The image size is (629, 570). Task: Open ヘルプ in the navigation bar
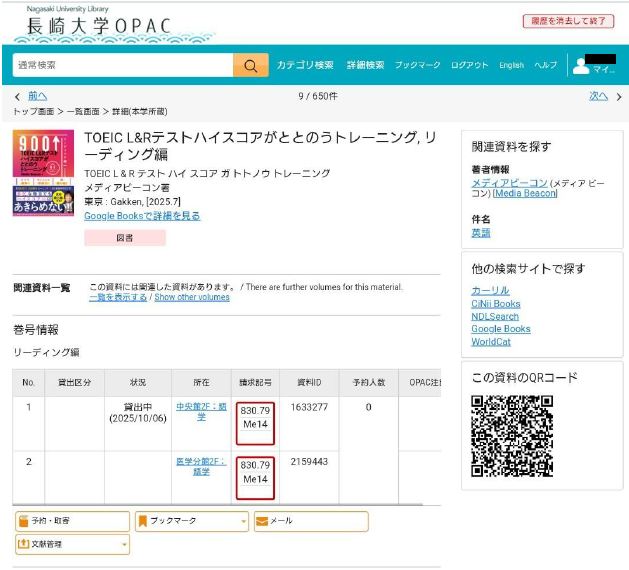tap(546, 65)
